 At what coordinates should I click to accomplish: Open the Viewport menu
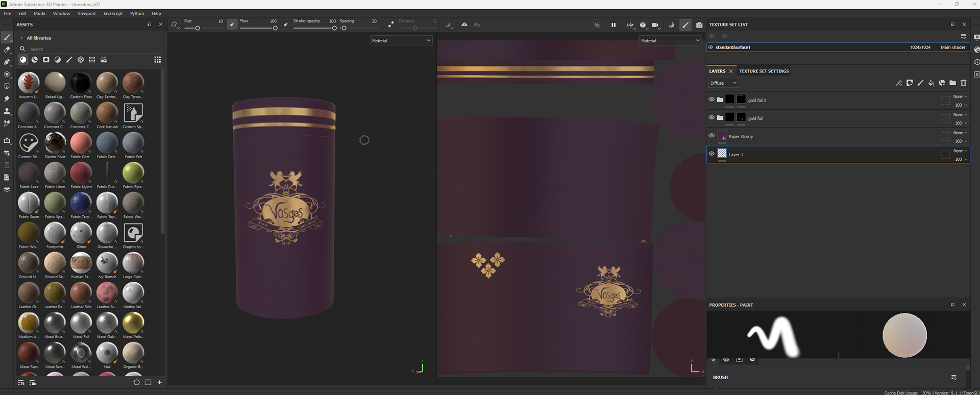(86, 13)
